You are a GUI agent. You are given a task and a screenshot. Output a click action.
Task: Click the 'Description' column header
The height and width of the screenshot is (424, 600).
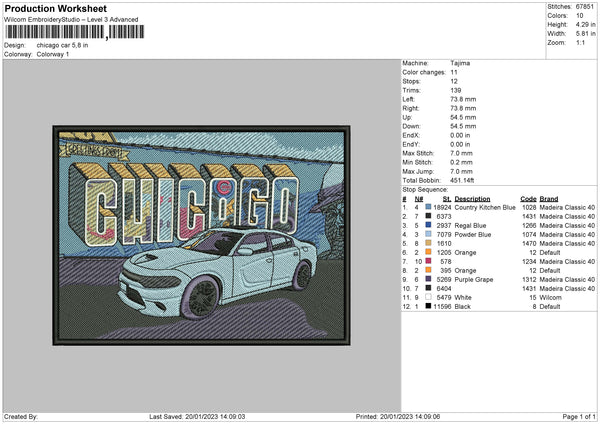tap(472, 199)
